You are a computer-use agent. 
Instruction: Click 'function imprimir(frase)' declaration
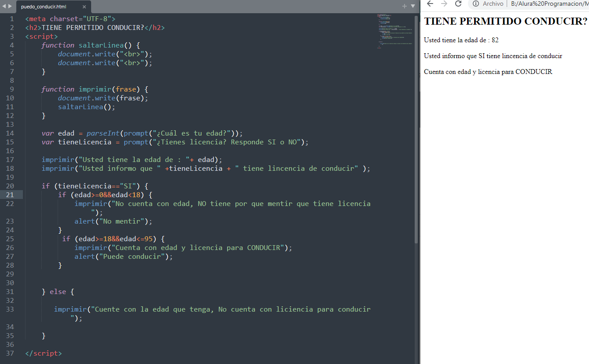[95, 89]
